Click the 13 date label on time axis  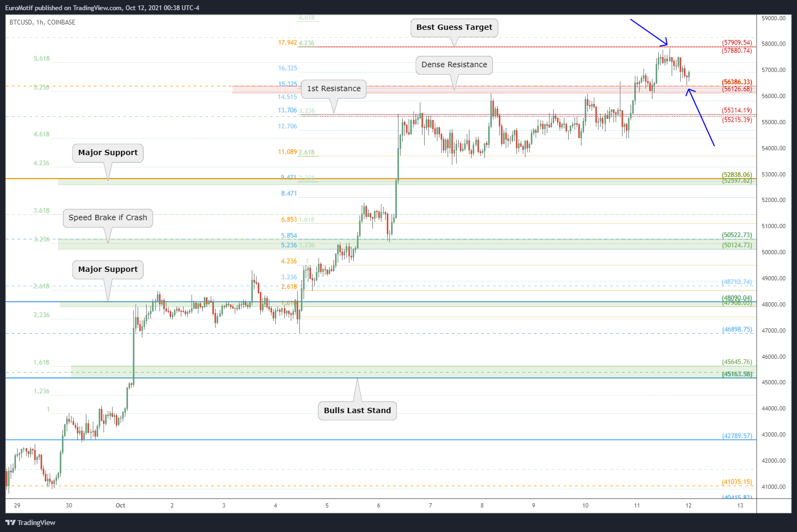click(740, 505)
